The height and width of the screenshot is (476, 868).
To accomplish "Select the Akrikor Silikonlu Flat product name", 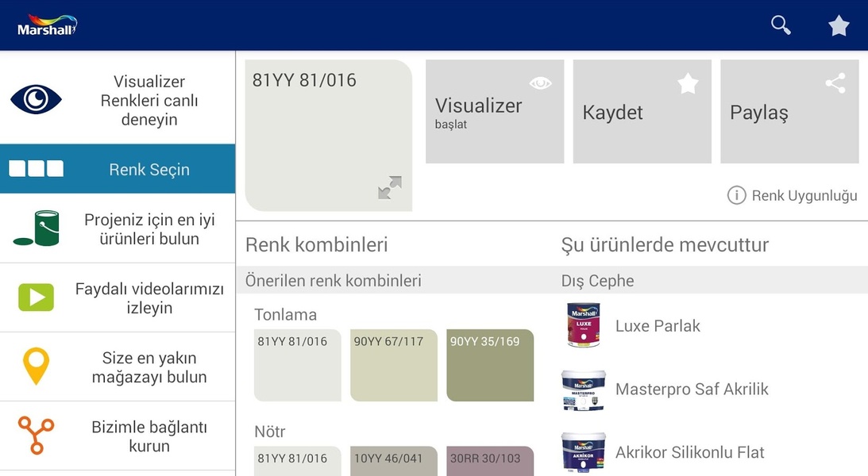I will click(690, 452).
